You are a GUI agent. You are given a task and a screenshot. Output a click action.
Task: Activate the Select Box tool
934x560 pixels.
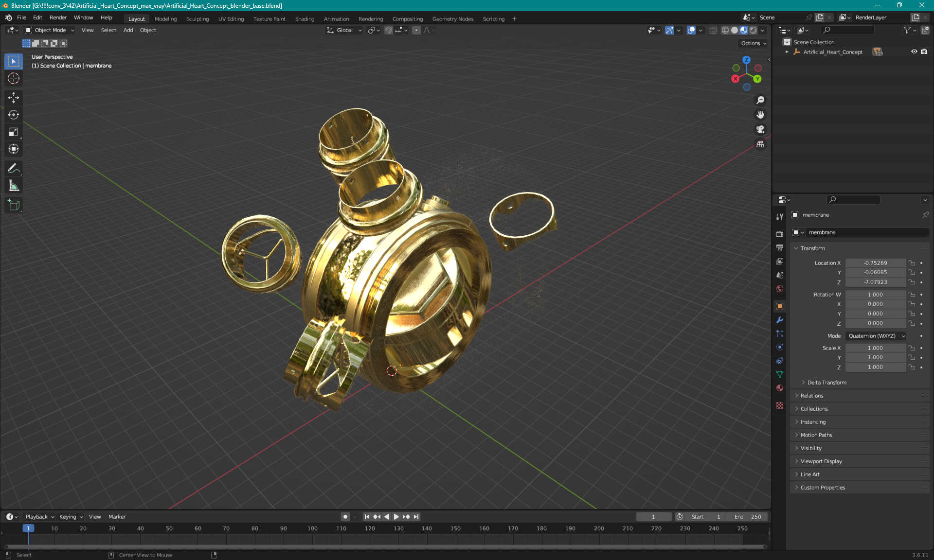(x=14, y=61)
